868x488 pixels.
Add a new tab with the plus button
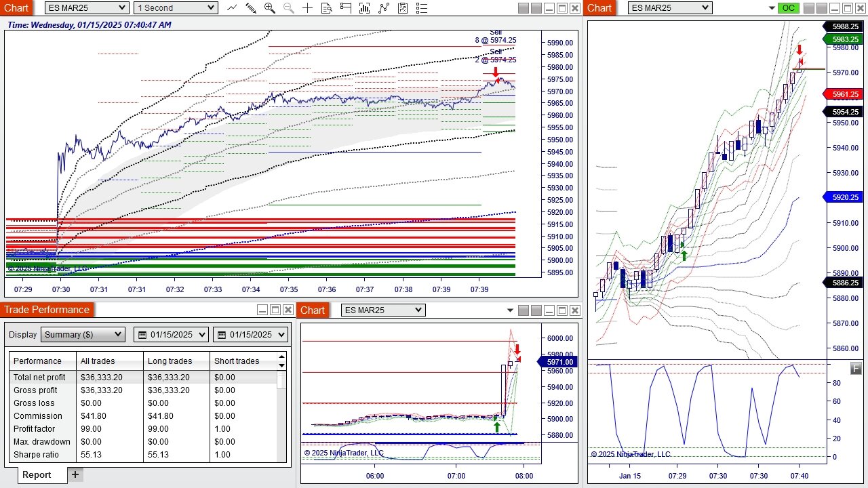click(x=75, y=474)
